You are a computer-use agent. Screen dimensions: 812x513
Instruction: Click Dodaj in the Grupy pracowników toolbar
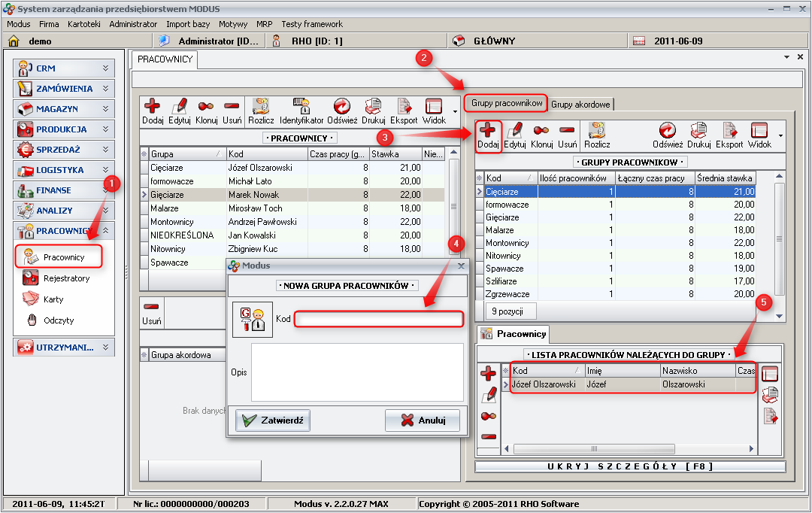tap(488, 135)
